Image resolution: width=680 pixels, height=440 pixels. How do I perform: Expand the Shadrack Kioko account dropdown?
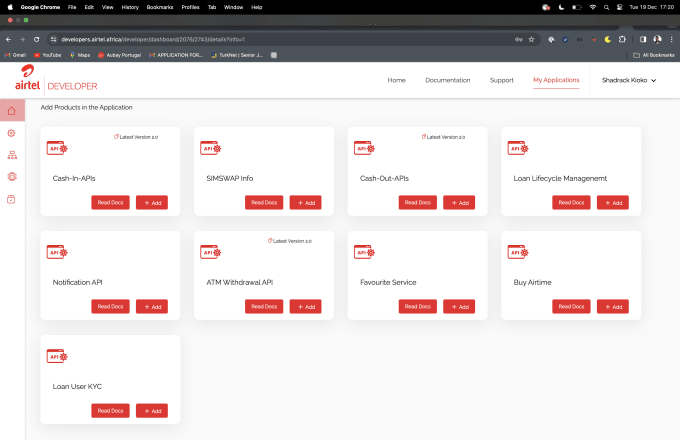[x=629, y=80]
